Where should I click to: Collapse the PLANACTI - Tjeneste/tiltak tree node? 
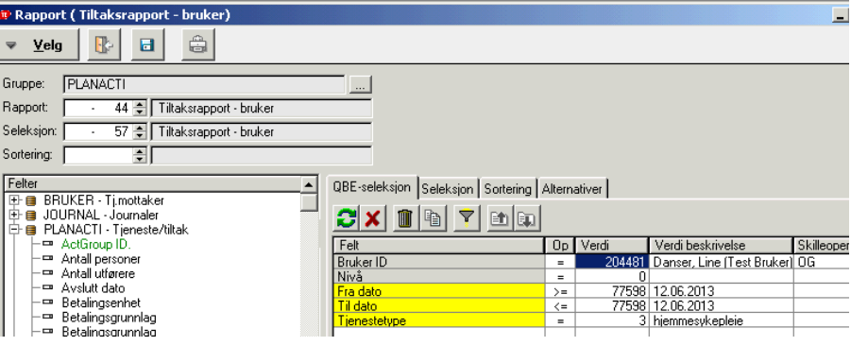pyautogui.click(x=14, y=229)
